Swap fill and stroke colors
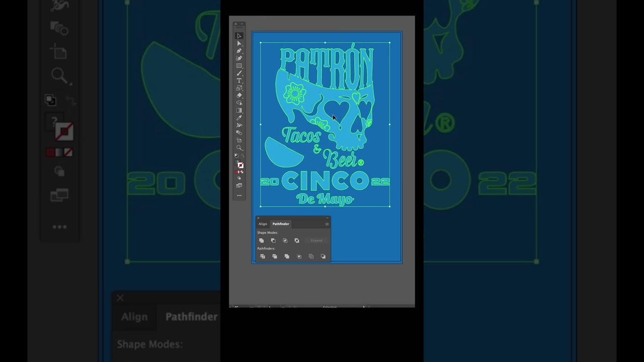The image size is (644, 362). pyautogui.click(x=243, y=156)
